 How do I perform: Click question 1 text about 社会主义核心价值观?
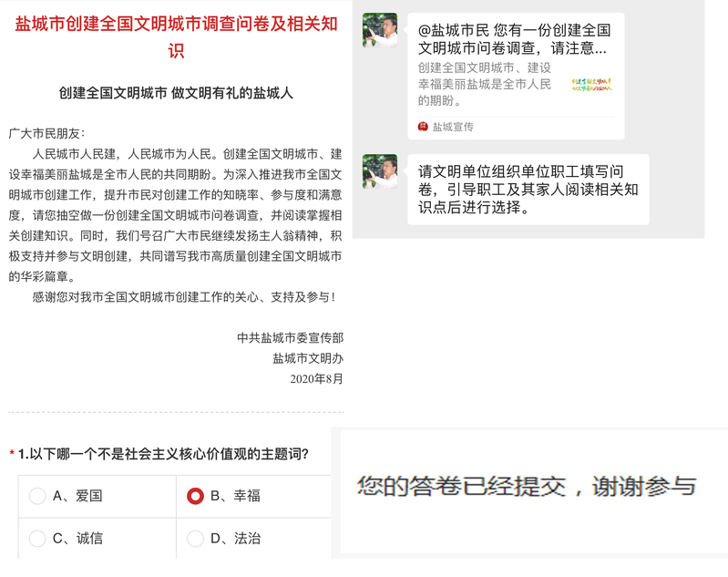[163, 454]
